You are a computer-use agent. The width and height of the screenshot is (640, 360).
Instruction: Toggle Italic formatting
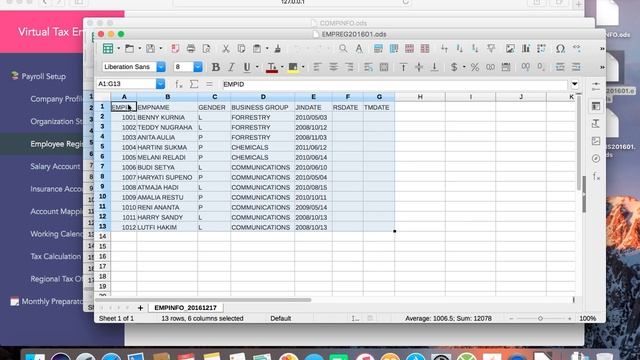231,67
